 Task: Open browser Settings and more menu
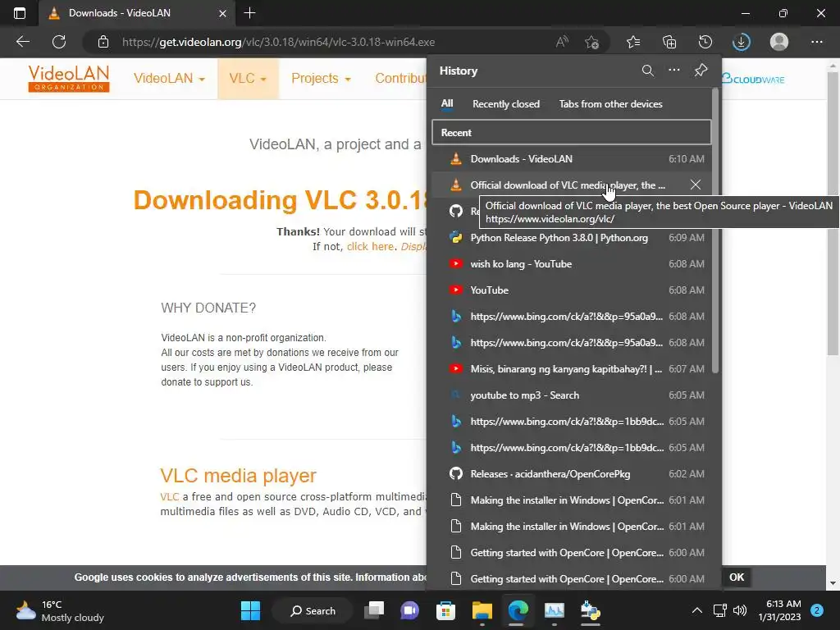816,42
